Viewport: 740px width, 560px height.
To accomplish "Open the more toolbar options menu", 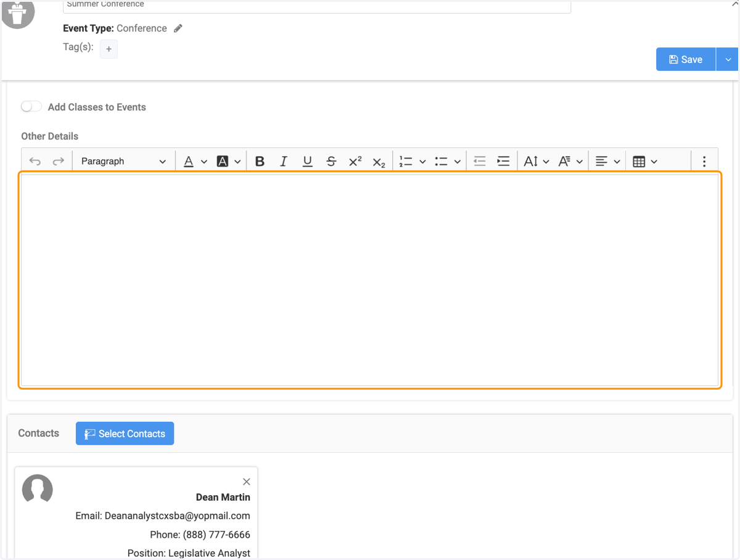I will coord(704,161).
